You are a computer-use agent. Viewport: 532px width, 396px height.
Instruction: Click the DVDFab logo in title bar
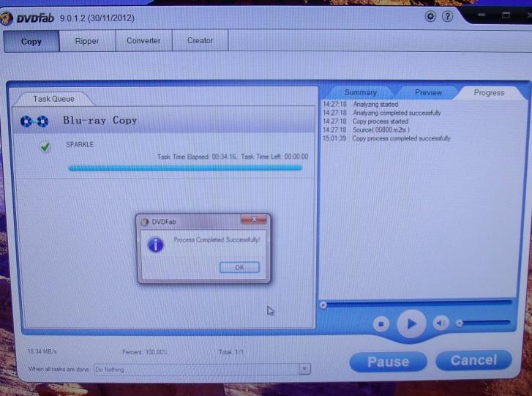7,18
